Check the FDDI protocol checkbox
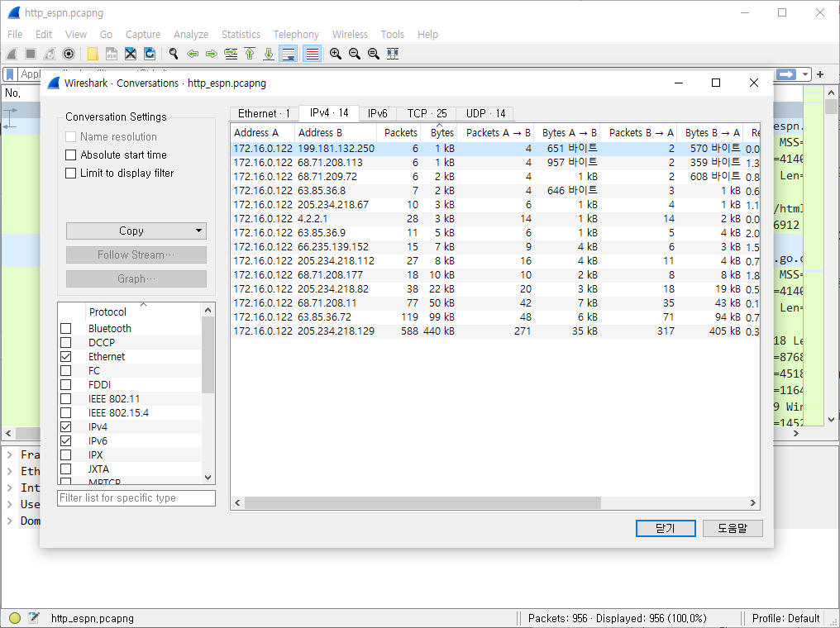The height and width of the screenshot is (628, 840). click(66, 384)
